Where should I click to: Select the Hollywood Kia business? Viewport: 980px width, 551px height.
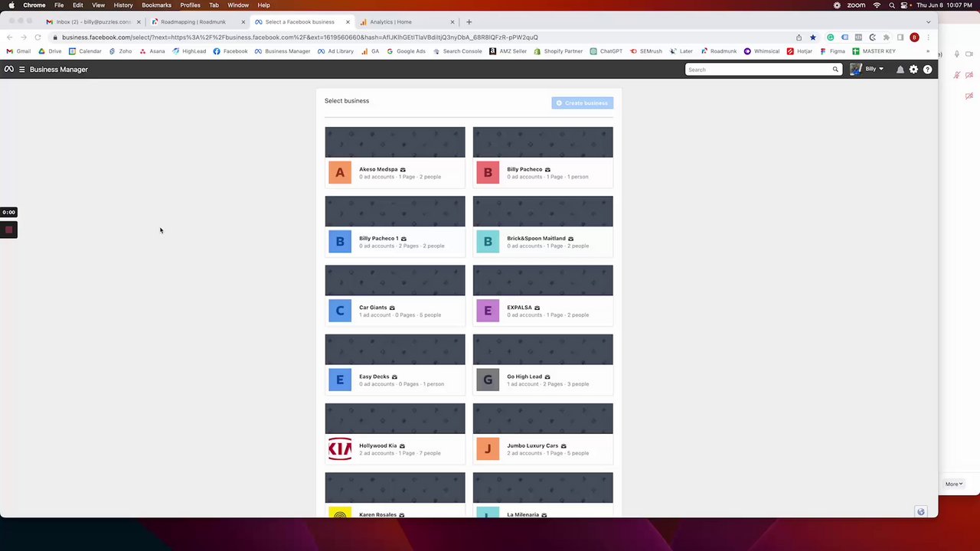(x=395, y=433)
